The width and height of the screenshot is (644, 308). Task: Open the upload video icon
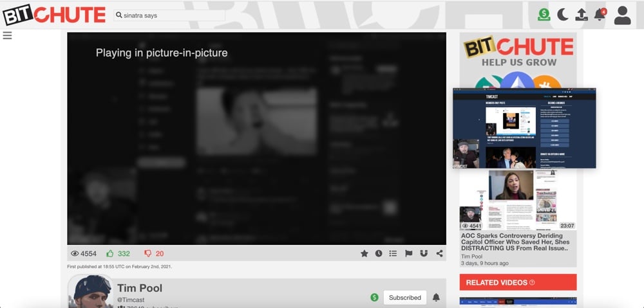[x=581, y=15]
